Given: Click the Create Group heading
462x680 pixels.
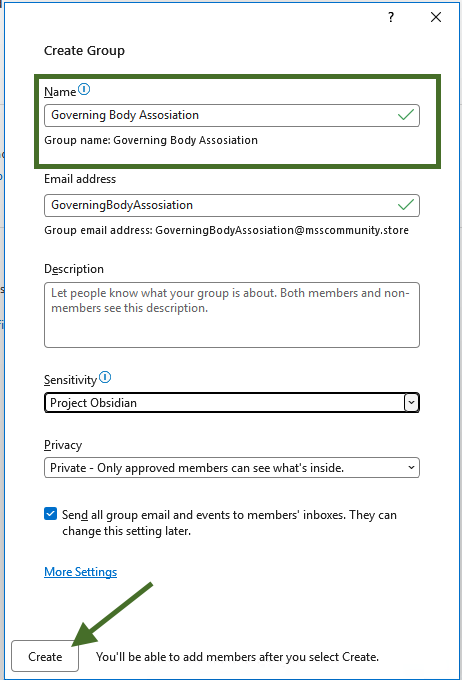Looking at the screenshot, I should [x=84, y=51].
